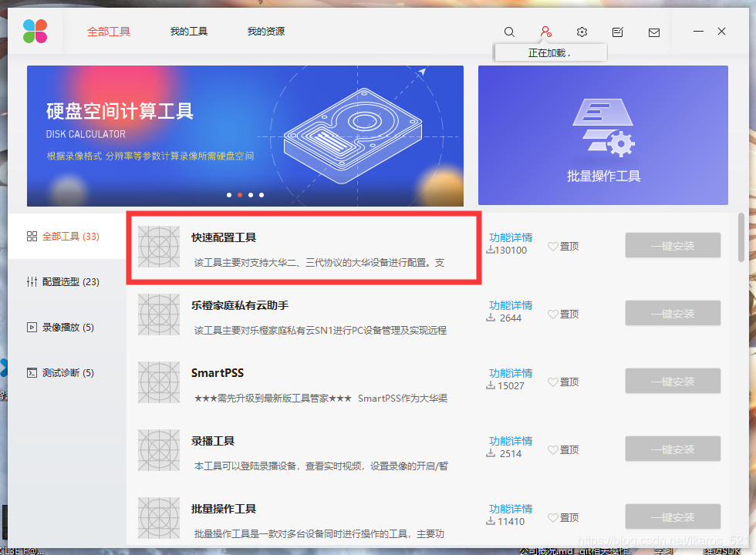756x555 pixels.
Task: Click the 测试诊断 terminal icon
Action: coord(32,373)
